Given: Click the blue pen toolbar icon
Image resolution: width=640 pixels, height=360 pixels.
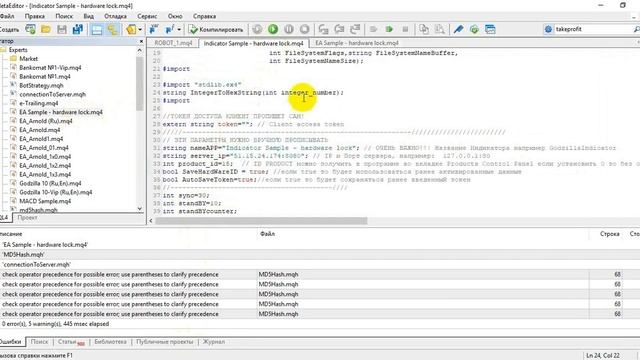Looking at the screenshot, I should (458, 29).
